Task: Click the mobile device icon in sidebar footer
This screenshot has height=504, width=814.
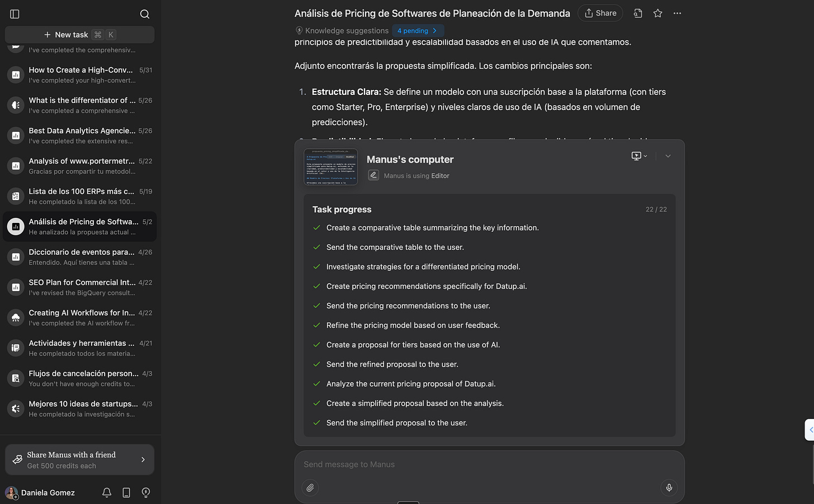Action: [126, 493]
